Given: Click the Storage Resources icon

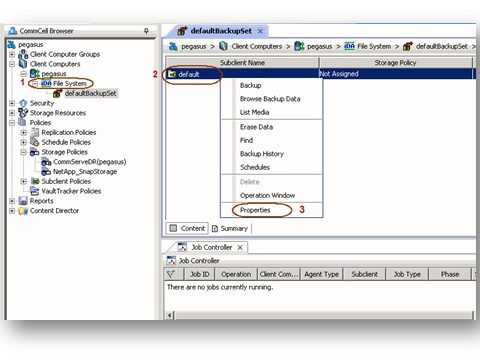Looking at the screenshot, I should coord(23,113).
